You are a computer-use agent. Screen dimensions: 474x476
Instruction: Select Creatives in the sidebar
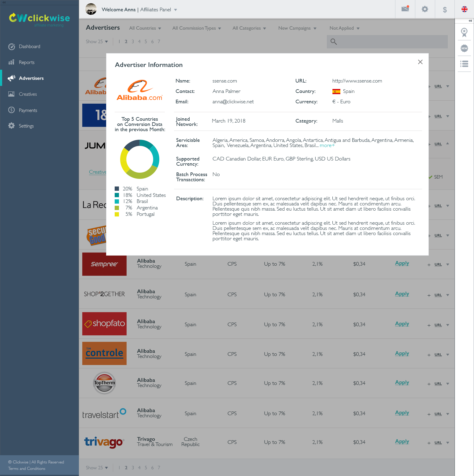pyautogui.click(x=28, y=94)
